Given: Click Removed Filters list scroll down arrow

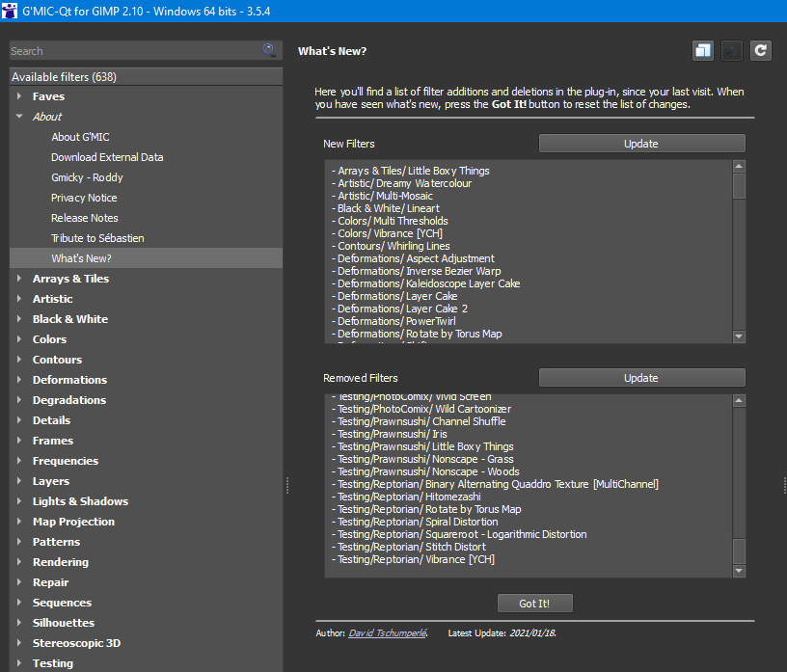Looking at the screenshot, I should tap(739, 571).
